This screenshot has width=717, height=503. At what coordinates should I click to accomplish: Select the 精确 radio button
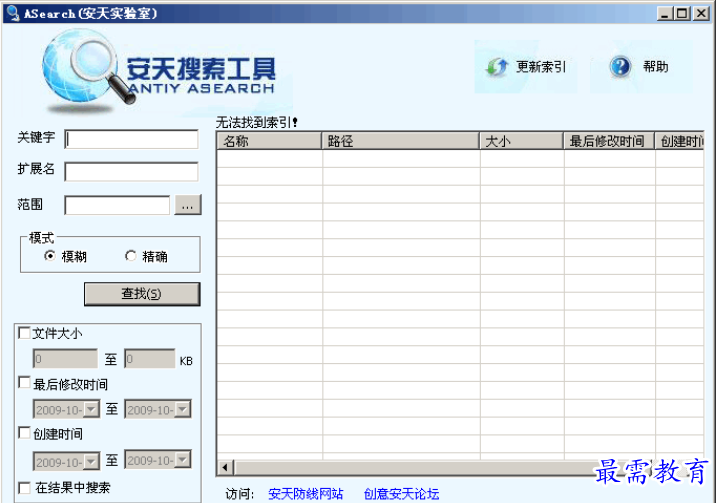point(131,256)
